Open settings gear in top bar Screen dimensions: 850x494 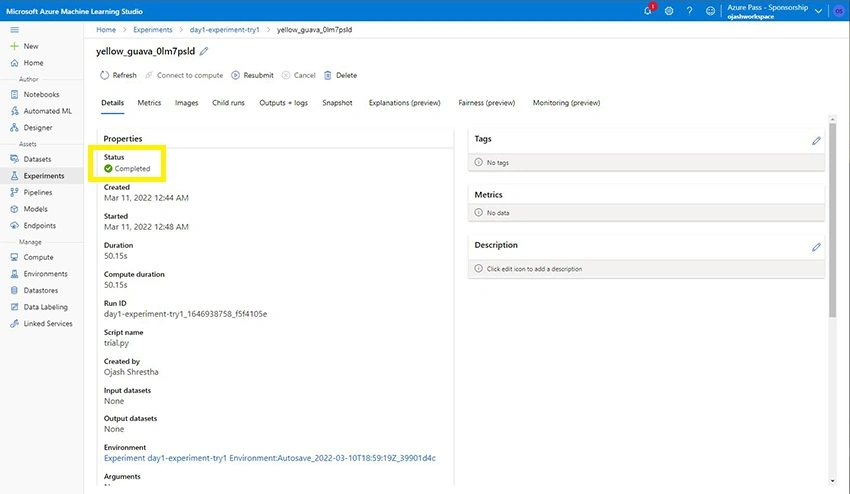pyautogui.click(x=669, y=11)
